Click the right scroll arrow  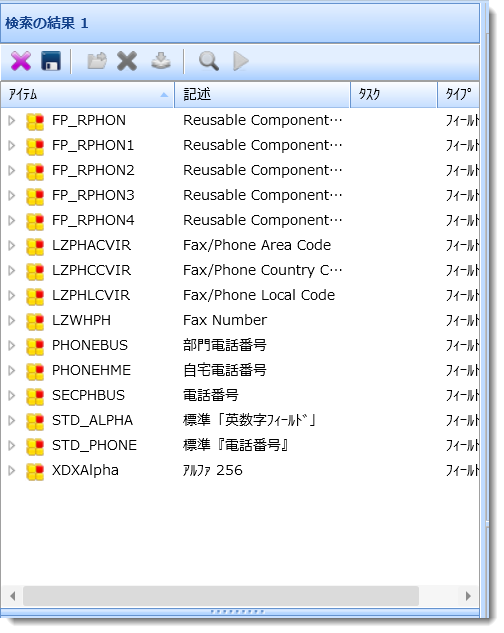tap(468, 596)
